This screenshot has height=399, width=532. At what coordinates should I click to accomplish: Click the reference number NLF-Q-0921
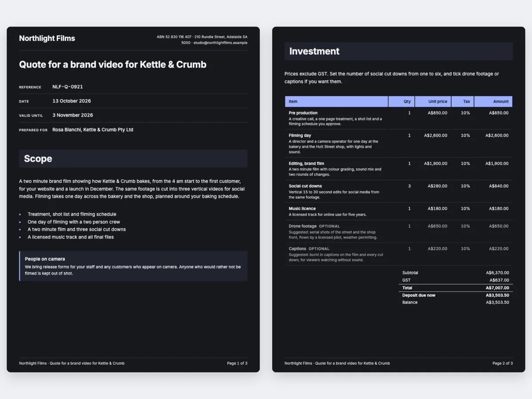click(68, 87)
